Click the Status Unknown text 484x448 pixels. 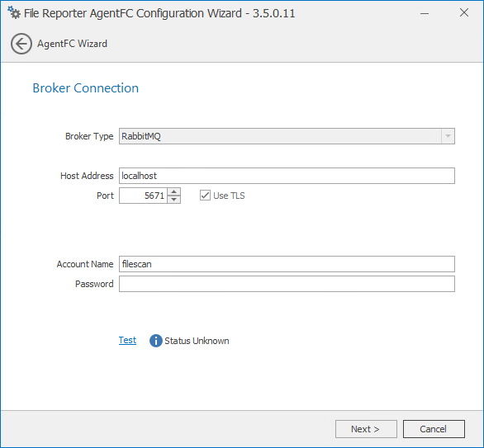[197, 341]
